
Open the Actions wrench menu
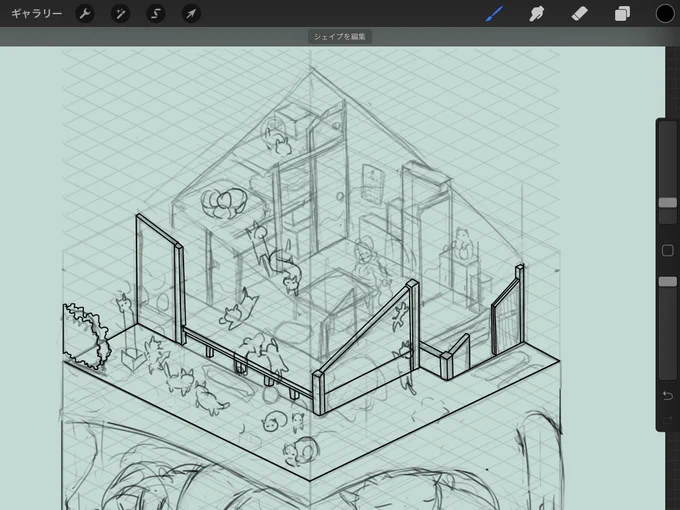[x=85, y=14]
